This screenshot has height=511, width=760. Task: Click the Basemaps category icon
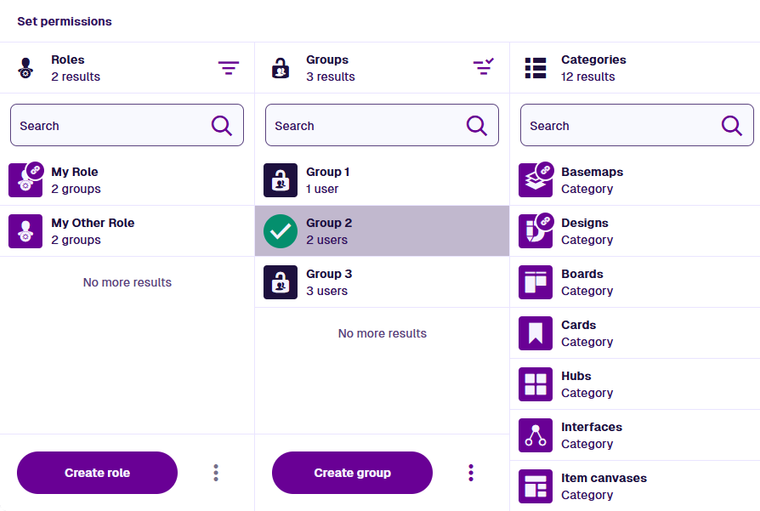[535, 180]
